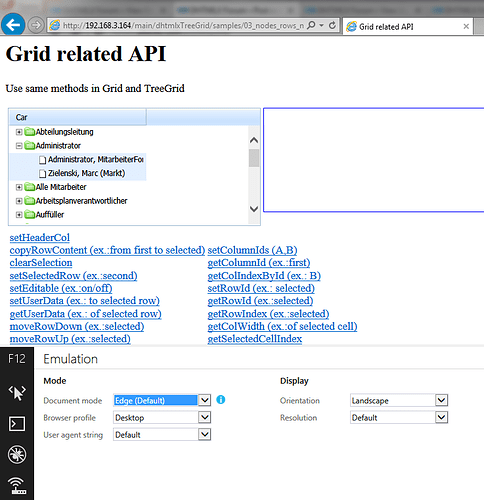The height and width of the screenshot is (500, 484).
Task: Expand the Alle Mitarbeiter folder
Action: pyautogui.click(x=19, y=187)
